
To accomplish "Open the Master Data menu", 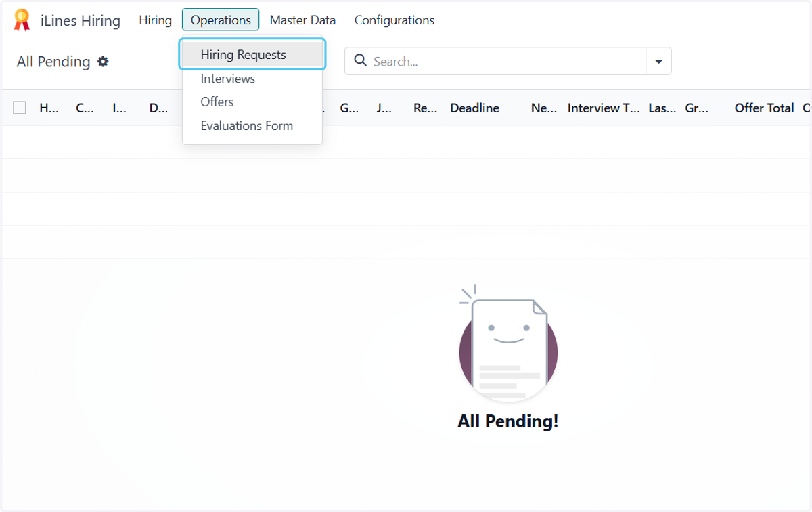I will (302, 20).
